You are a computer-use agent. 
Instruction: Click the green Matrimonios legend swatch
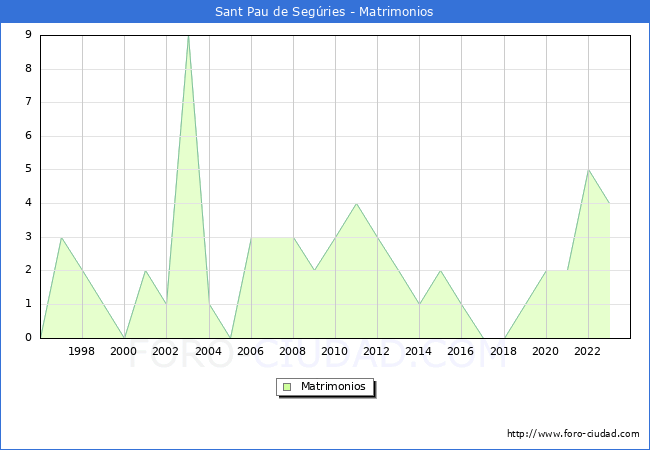point(287,386)
